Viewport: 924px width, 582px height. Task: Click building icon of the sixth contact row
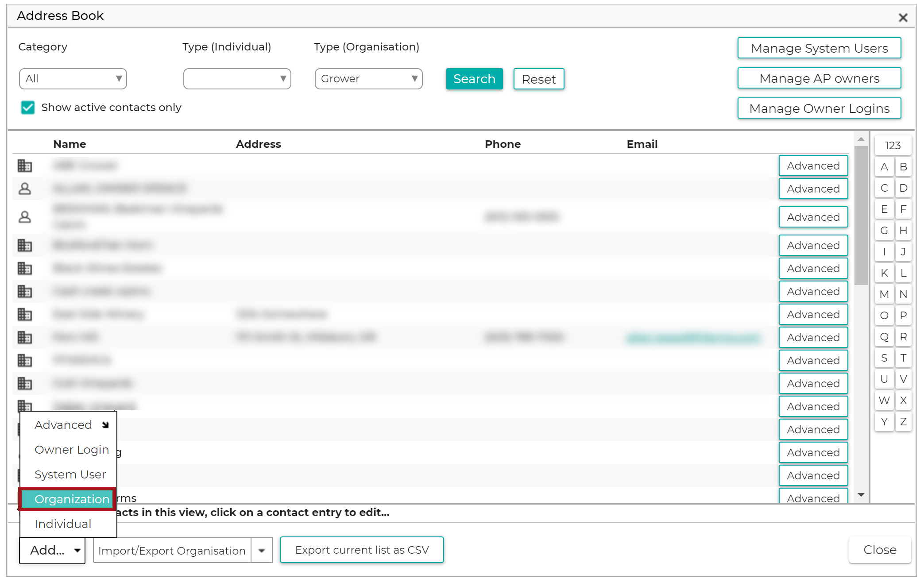pyautogui.click(x=25, y=292)
